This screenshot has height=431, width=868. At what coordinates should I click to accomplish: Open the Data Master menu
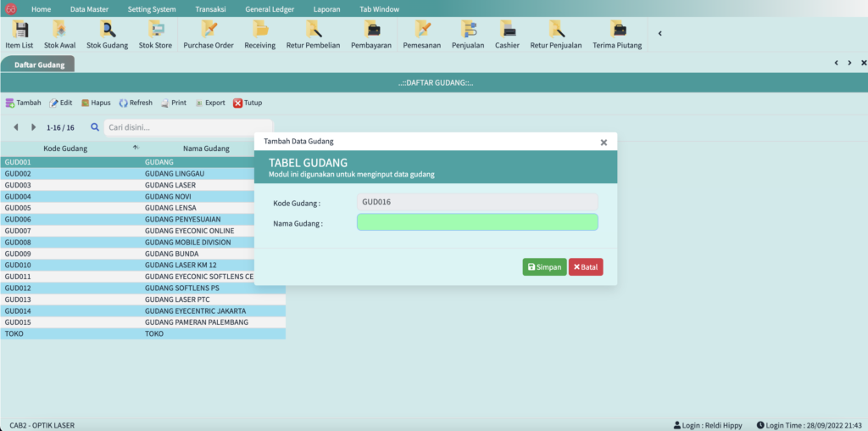pos(89,8)
